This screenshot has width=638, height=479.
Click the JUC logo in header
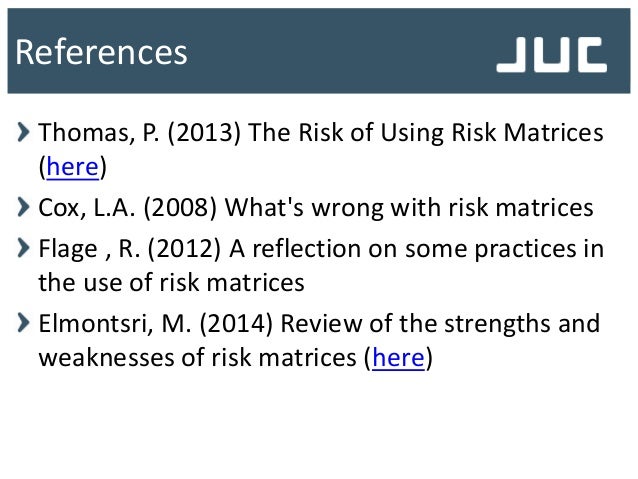tap(551, 55)
